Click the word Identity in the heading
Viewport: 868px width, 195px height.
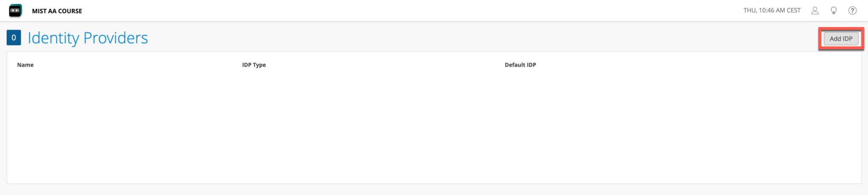pos(53,38)
